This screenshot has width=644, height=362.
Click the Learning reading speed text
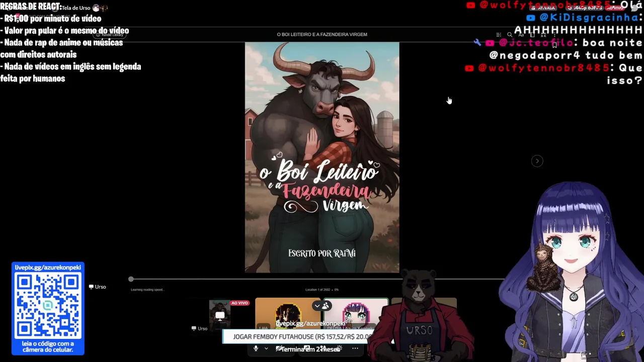tap(147, 290)
